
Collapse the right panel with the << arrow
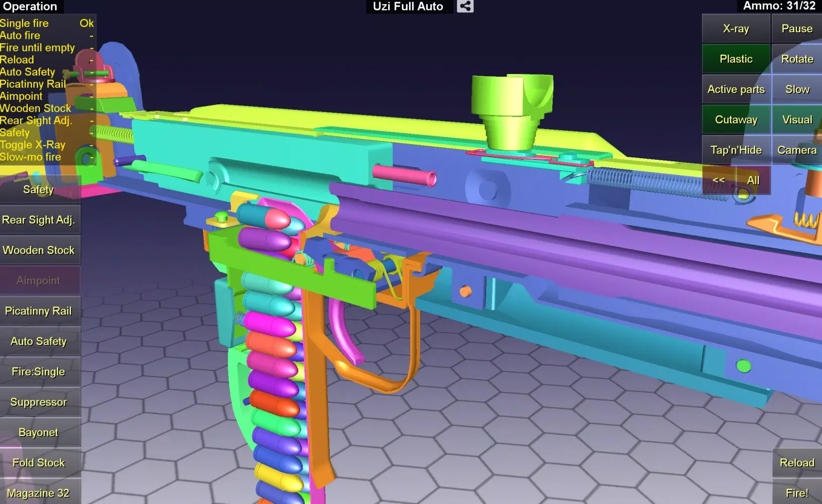pyautogui.click(x=718, y=180)
